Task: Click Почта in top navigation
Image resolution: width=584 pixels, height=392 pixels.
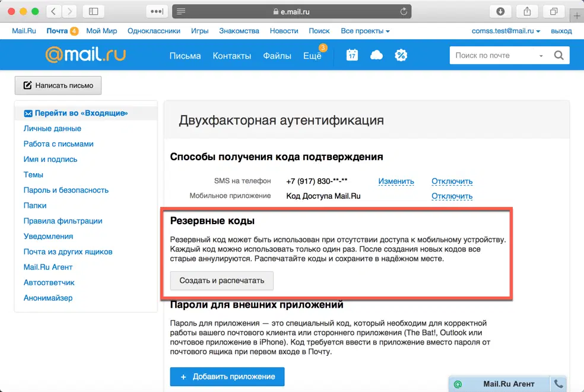Action: (57, 31)
